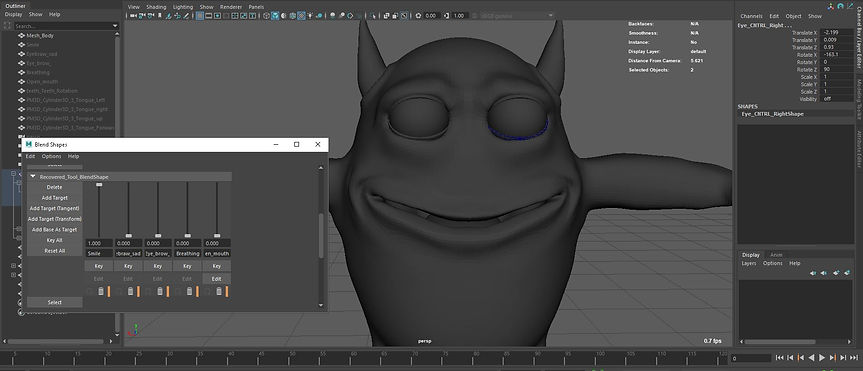The image size is (863, 371).
Task: Click the Add Base As Target button
Action: pyautogui.click(x=54, y=230)
